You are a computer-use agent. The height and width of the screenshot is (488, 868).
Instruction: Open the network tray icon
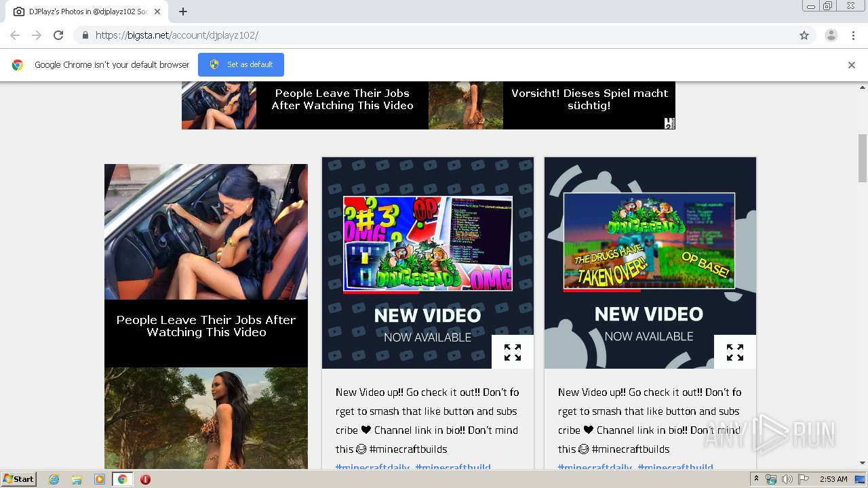point(771,479)
